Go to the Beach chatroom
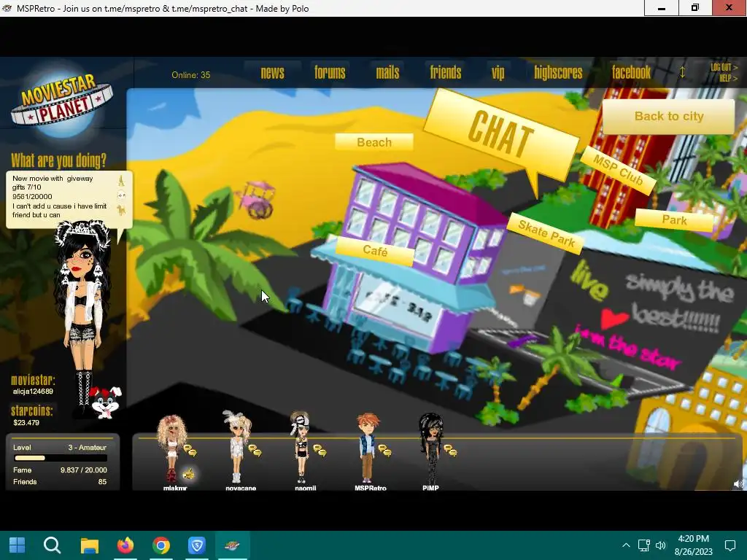Image resolution: width=747 pixels, height=560 pixels. coord(374,142)
